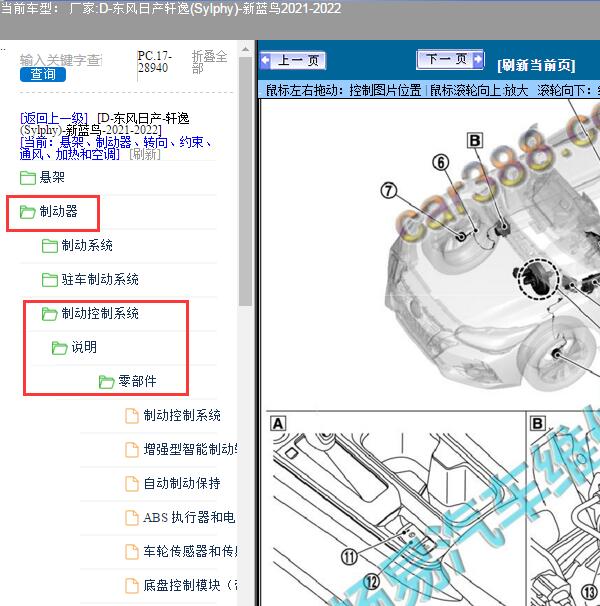This screenshot has width=600, height=606.
Task: Click the document icon beside 底盘控制模块
Action: click(x=132, y=586)
